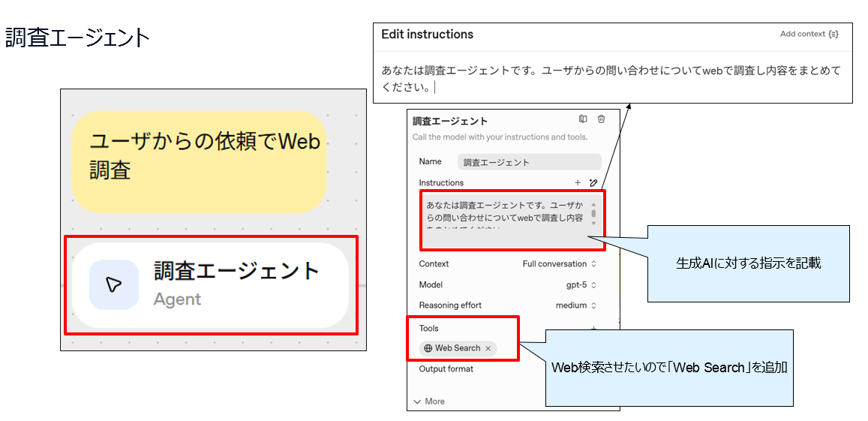Open the pencil edit icon beside Instructions

593,182
